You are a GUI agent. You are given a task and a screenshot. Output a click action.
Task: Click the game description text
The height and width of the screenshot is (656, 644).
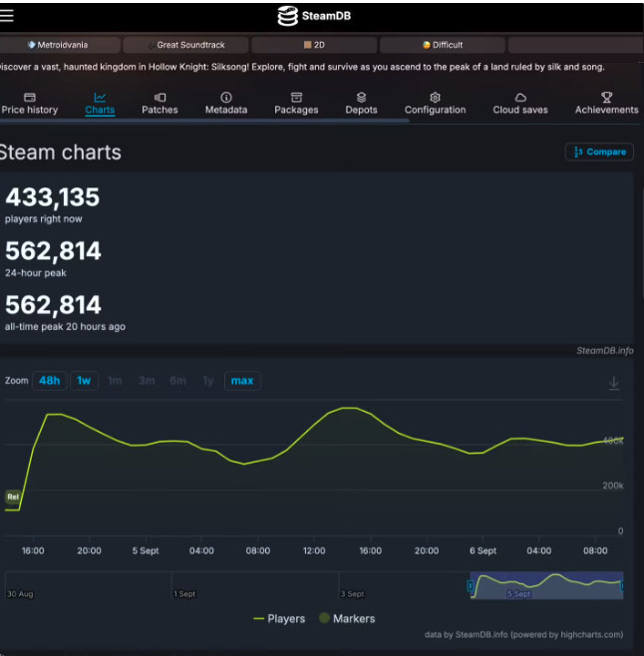(x=302, y=67)
